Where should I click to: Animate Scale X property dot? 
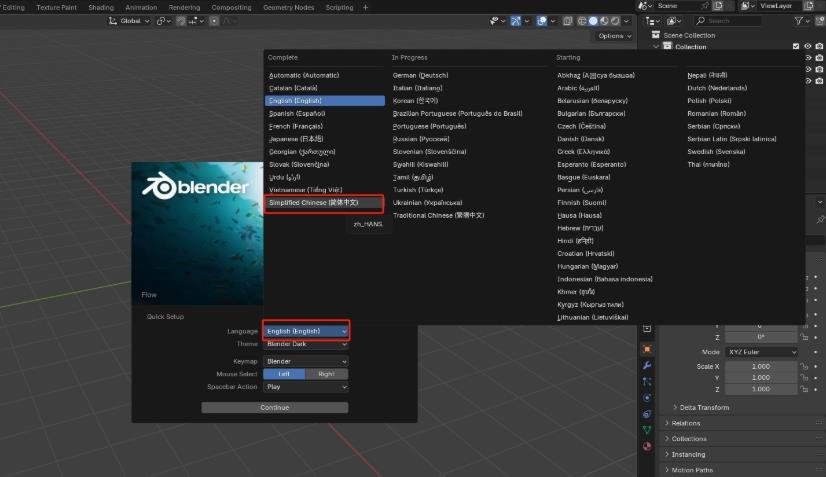(816, 366)
